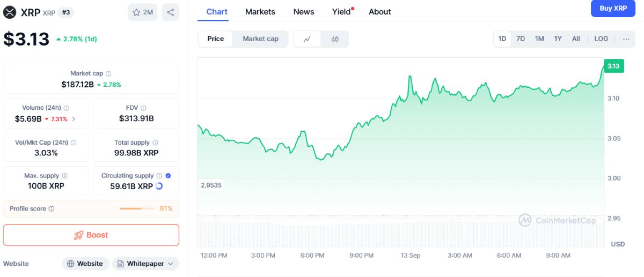Viewport: 644px width, 277px height.
Task: Click the verified checkmark badge by Circulating supply
Action: coord(169,176)
